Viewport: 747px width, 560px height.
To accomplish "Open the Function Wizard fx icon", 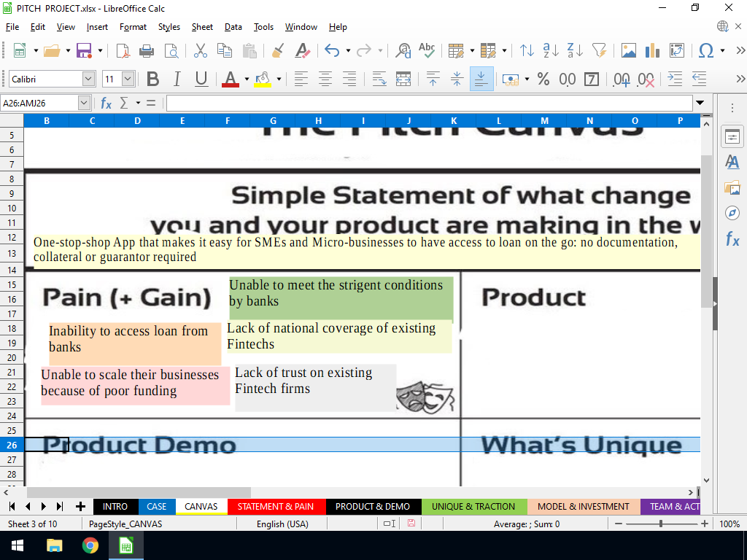I will click(107, 103).
